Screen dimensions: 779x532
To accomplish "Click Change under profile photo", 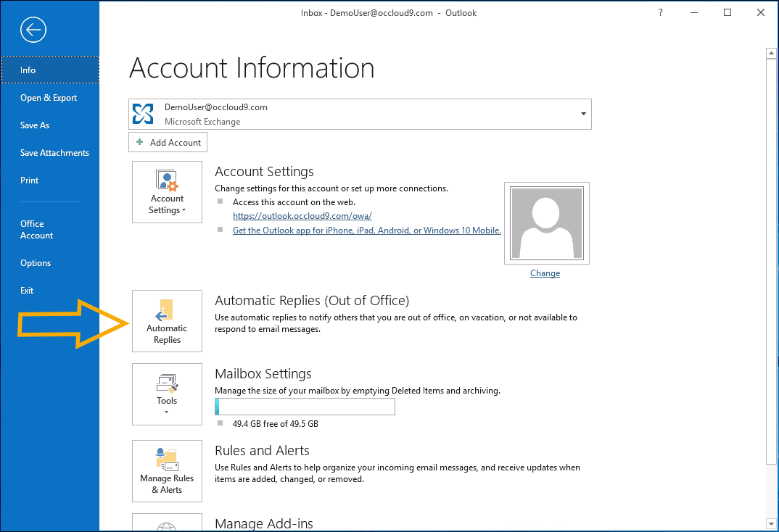I will click(545, 273).
